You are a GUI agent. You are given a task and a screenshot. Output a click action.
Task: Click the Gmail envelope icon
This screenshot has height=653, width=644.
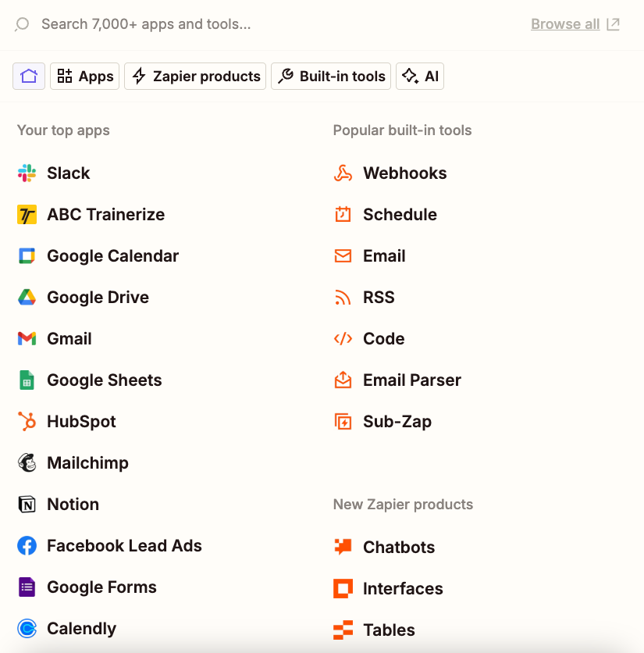click(27, 338)
